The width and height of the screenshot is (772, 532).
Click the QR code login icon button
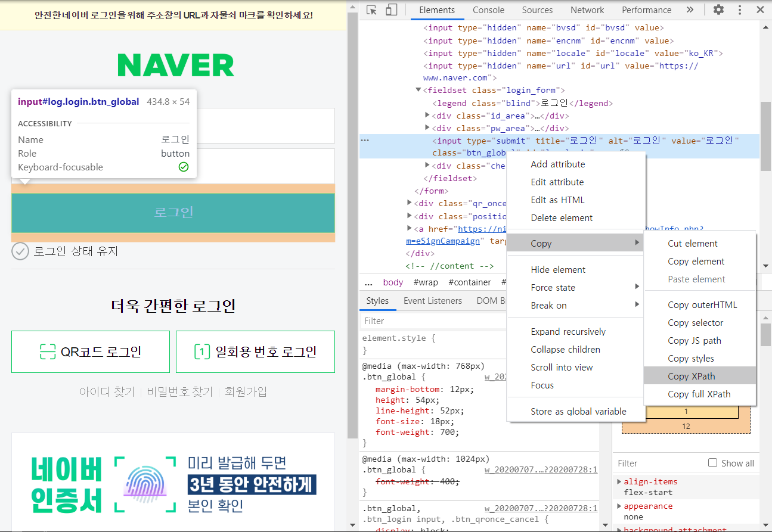pos(91,352)
